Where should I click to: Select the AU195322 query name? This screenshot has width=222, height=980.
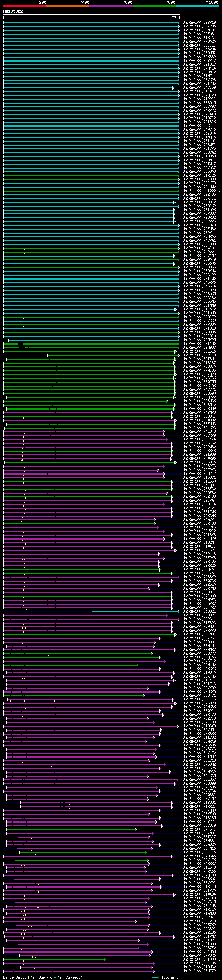[13, 11]
